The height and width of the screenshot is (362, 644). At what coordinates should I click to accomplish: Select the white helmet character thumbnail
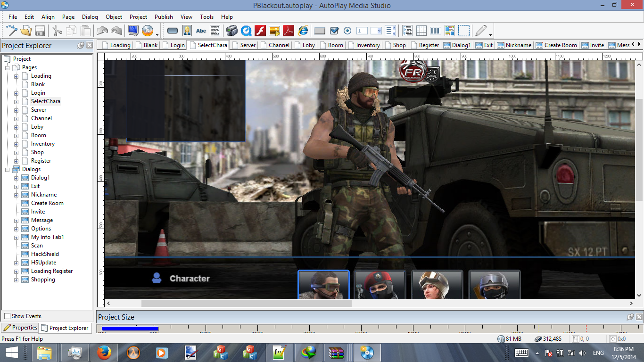click(x=437, y=285)
